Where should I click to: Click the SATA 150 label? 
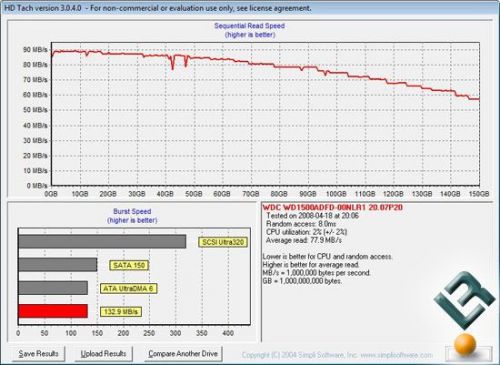point(129,265)
